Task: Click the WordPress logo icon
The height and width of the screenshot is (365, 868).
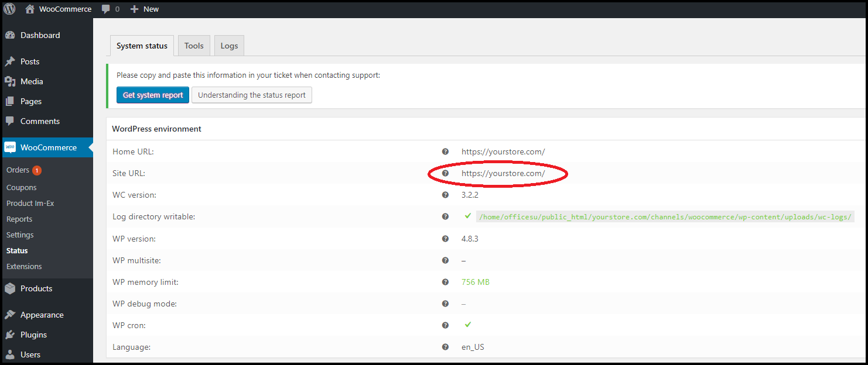Action: click(10, 9)
